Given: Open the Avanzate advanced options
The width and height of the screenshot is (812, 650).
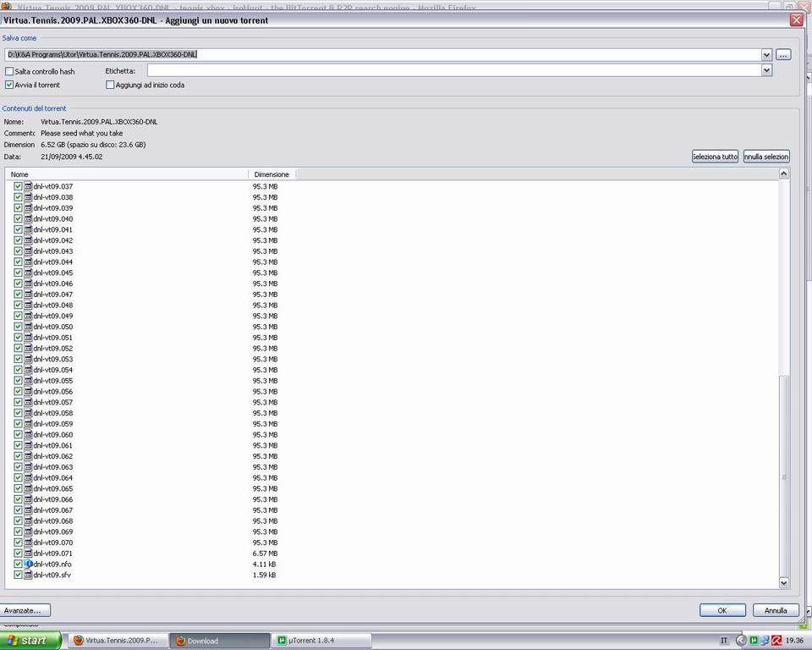Looking at the screenshot, I should [25, 610].
